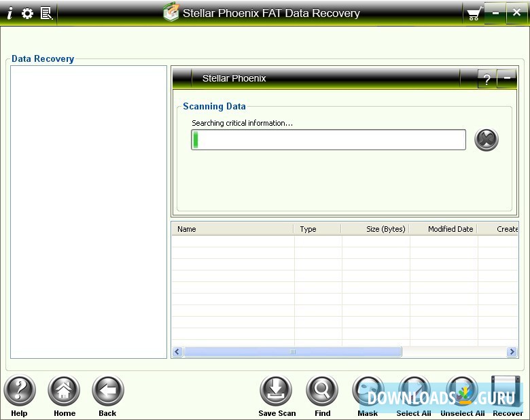Click the scan progress bar
Viewport: 530px width, 420px height.
click(x=329, y=140)
